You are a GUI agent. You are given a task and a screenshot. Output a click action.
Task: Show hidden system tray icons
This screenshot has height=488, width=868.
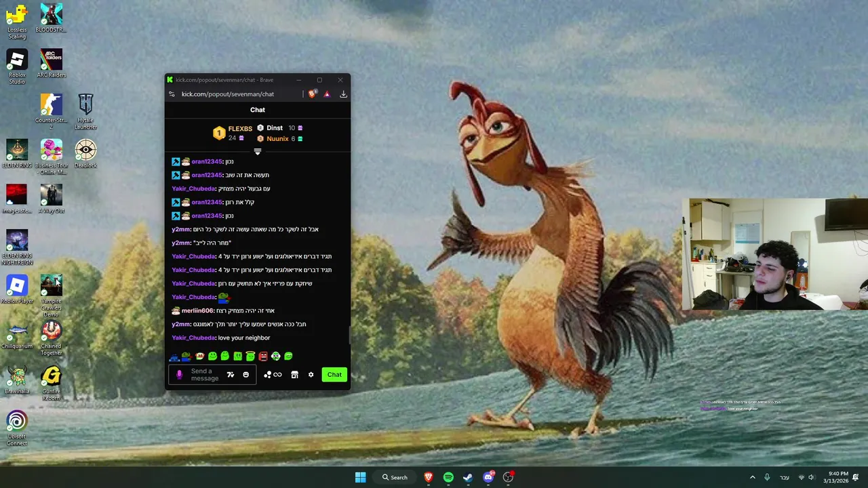[x=752, y=477]
